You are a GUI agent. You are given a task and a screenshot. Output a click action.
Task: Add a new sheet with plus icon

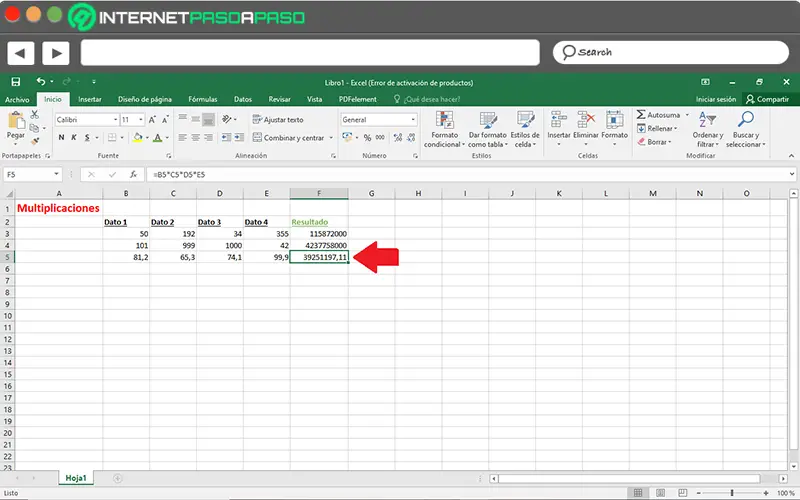[118, 478]
